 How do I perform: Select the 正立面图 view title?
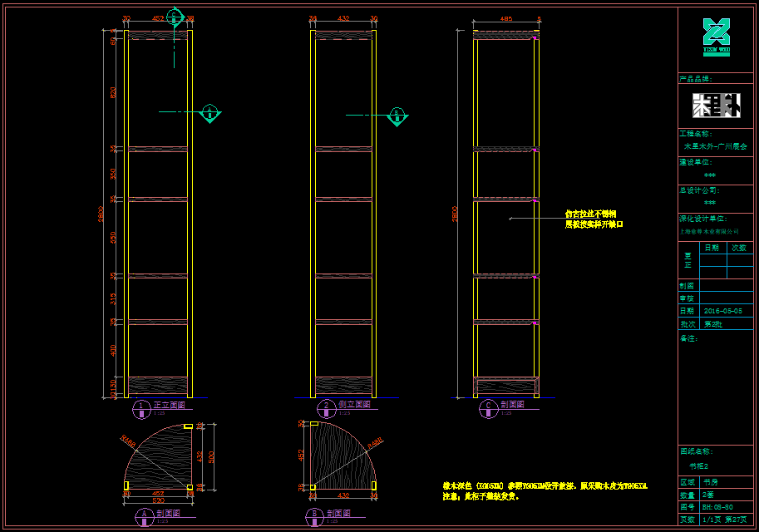(170, 405)
